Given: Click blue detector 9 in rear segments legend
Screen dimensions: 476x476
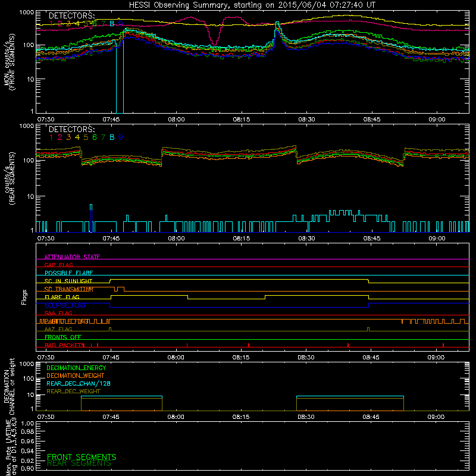Looking at the screenshot, I should pyautogui.click(x=121, y=137).
